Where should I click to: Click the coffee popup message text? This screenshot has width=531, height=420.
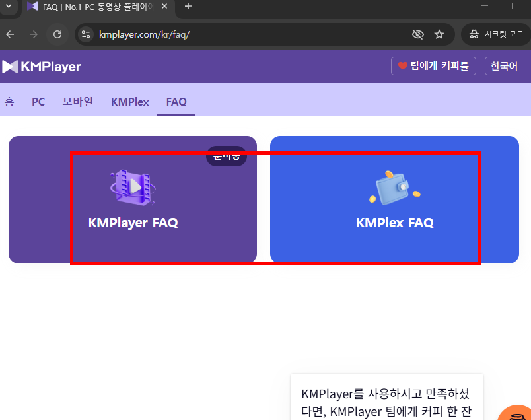point(386,403)
